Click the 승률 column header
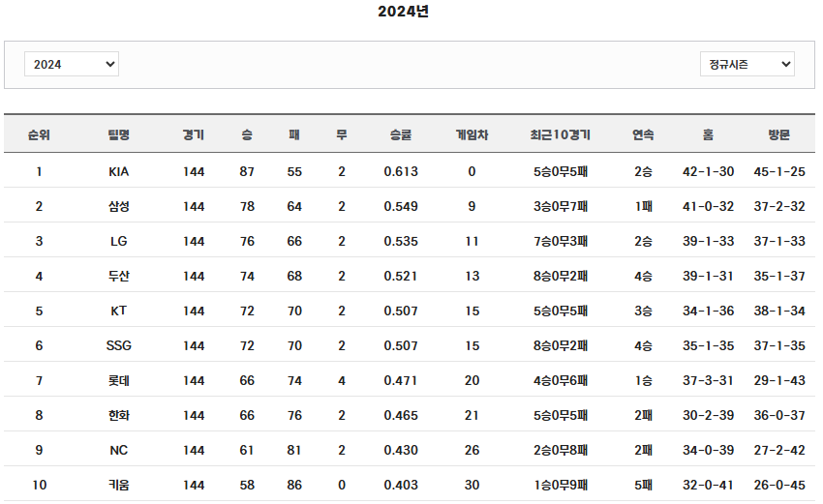The image size is (823, 504). point(401,134)
